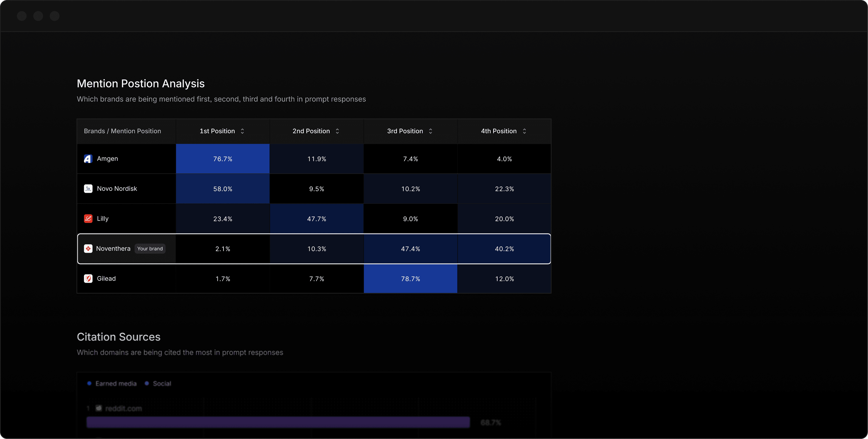Select the Amgen brand name
This screenshot has height=439, width=868.
pyautogui.click(x=108, y=159)
